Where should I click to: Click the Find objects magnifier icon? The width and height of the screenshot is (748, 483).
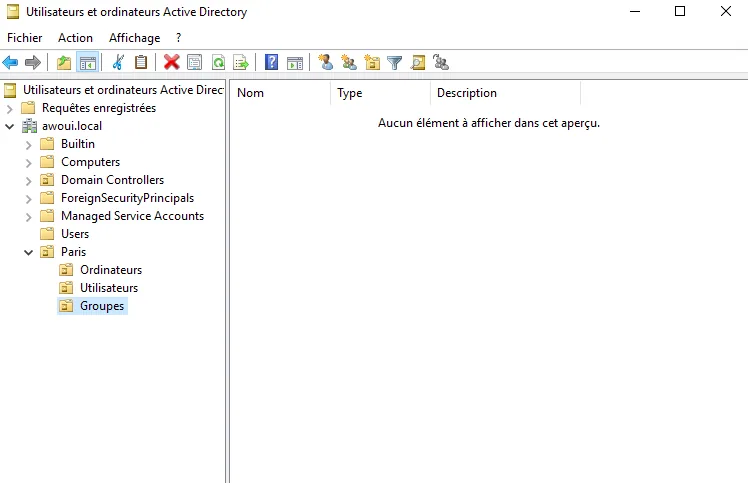point(418,63)
